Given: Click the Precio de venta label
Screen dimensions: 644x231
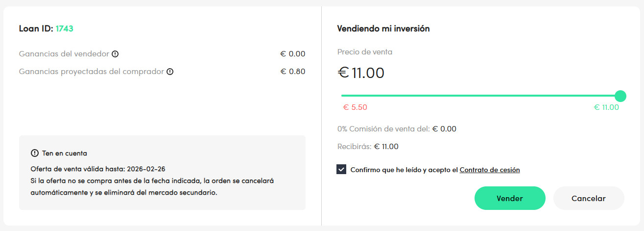Looking at the screenshot, I should [x=365, y=52].
